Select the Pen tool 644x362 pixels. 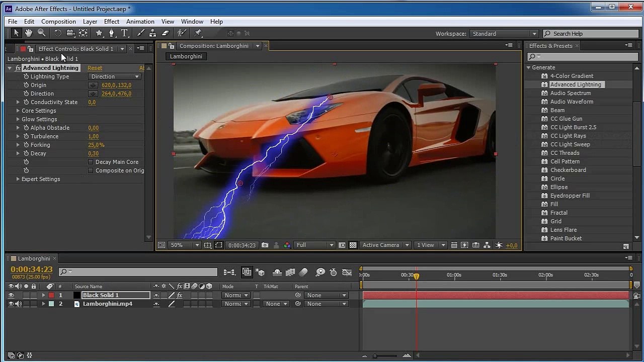[x=112, y=33]
